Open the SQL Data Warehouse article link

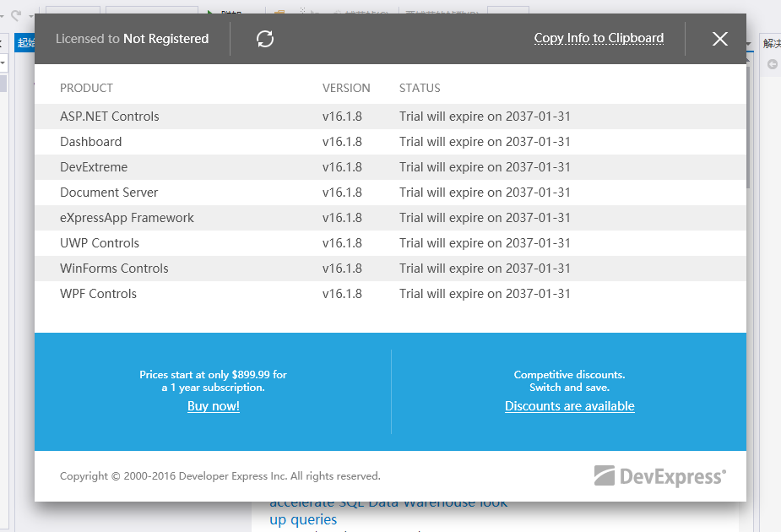point(388,510)
